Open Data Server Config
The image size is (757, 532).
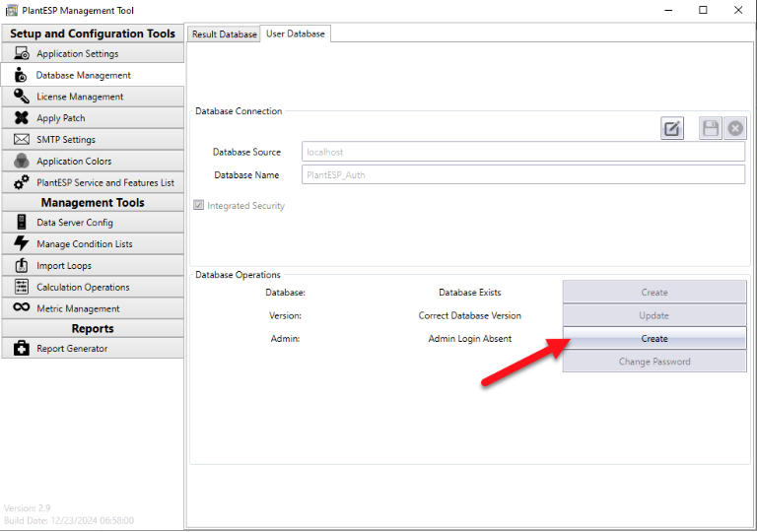pos(93,222)
